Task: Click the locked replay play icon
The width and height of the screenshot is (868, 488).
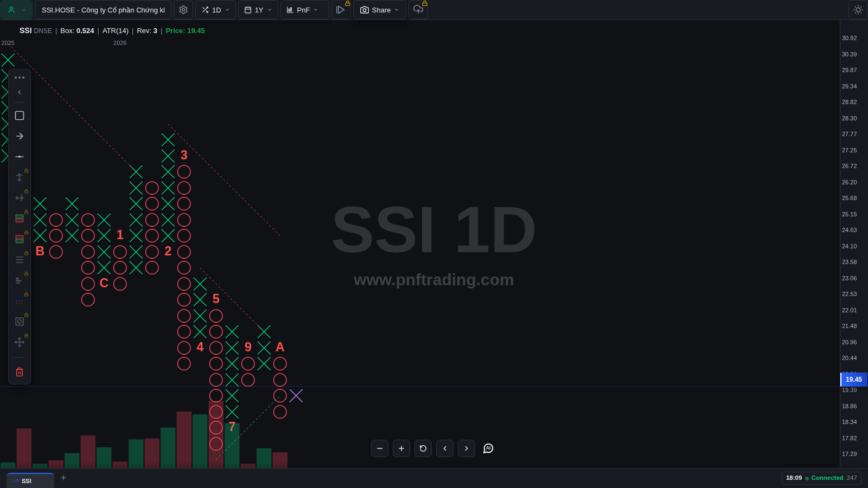Action: 341,10
